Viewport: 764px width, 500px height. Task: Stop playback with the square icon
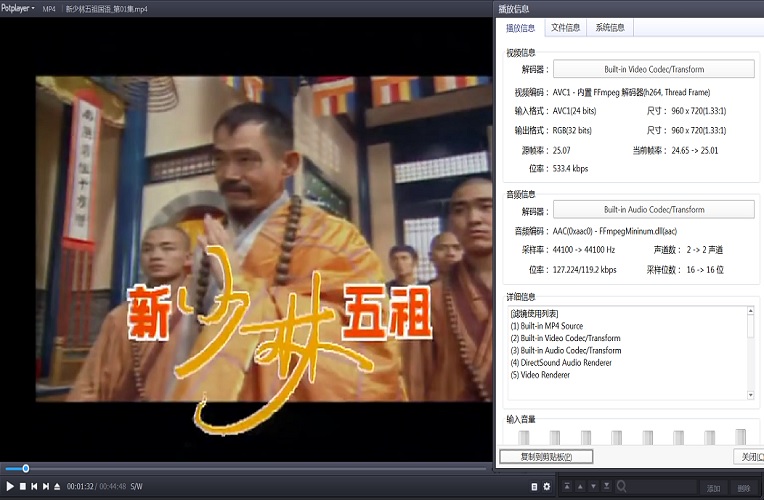pyautogui.click(x=22, y=486)
